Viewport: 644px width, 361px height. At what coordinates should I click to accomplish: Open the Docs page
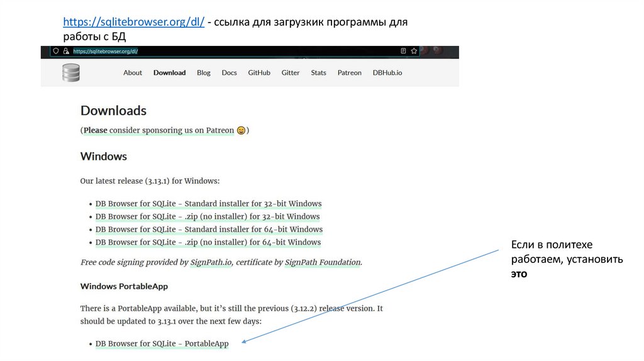click(x=229, y=73)
